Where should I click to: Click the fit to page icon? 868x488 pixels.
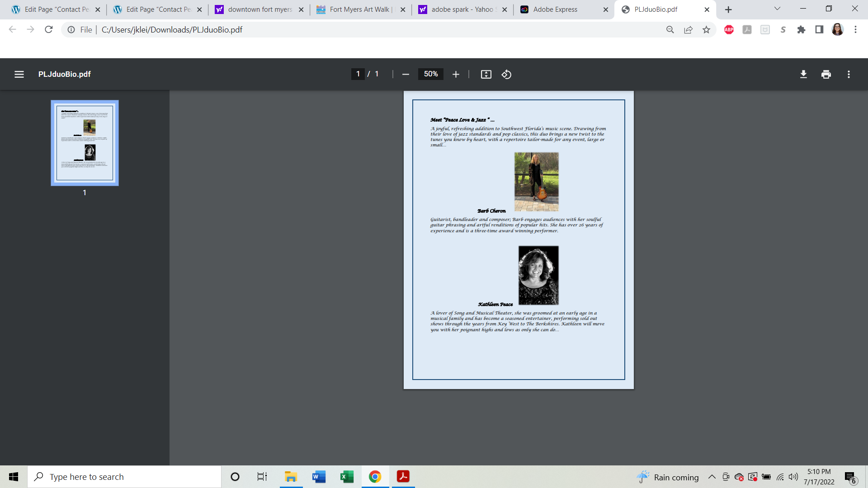point(486,74)
